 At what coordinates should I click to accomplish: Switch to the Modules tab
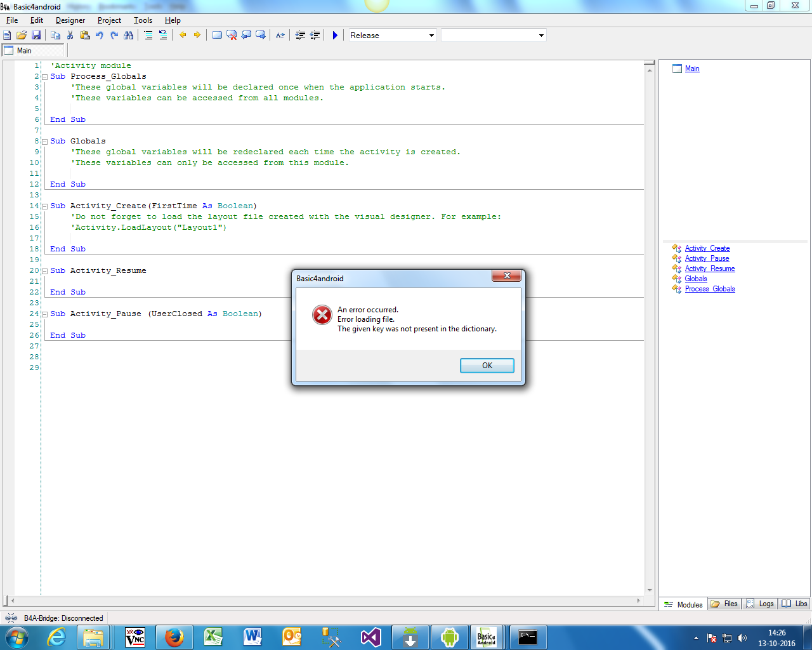[683, 604]
